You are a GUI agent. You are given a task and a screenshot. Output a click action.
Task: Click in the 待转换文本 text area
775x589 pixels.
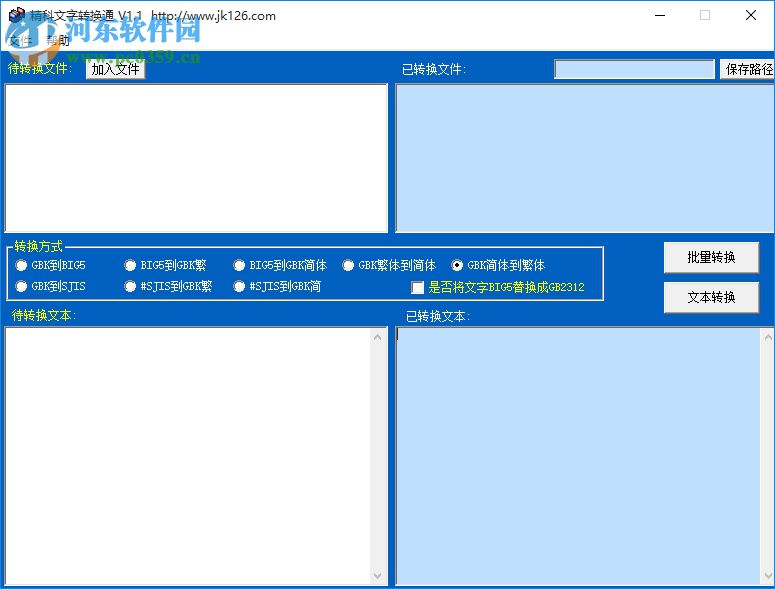189,456
